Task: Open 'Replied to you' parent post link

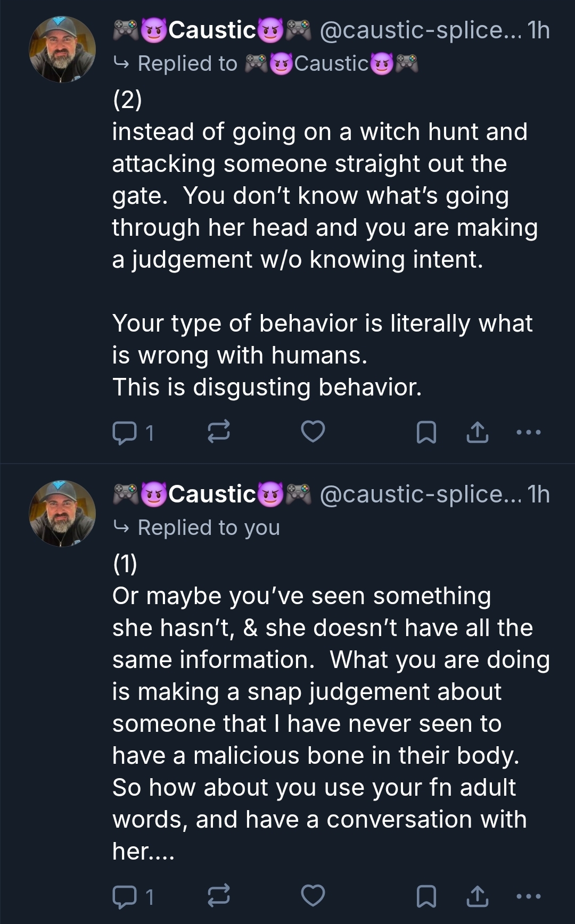Action: pos(208,528)
